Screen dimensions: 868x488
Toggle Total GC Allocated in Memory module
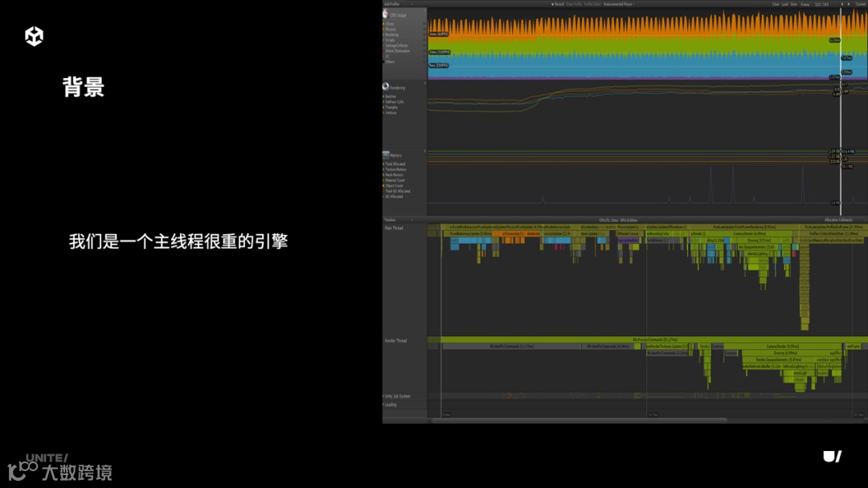[x=397, y=191]
